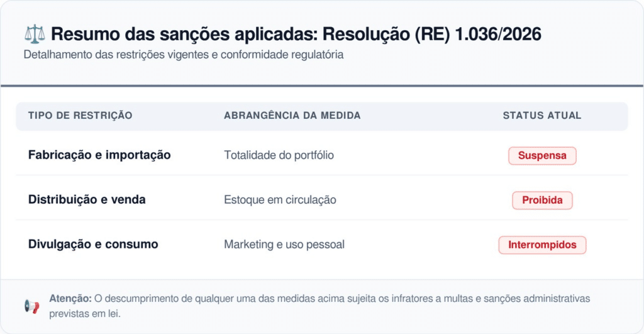Click the scales of justice icon
The height and width of the screenshot is (334, 644).
click(34, 34)
